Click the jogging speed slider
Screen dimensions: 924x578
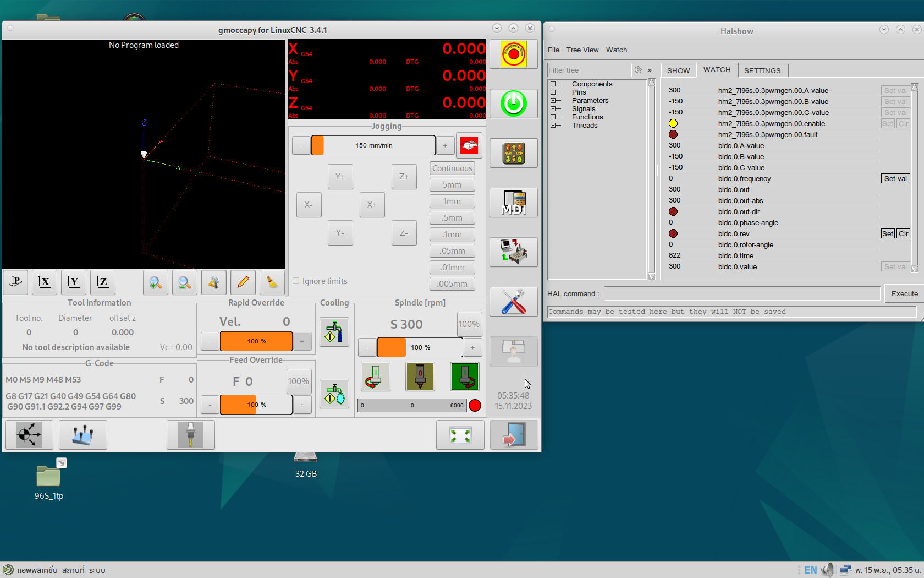(x=373, y=145)
